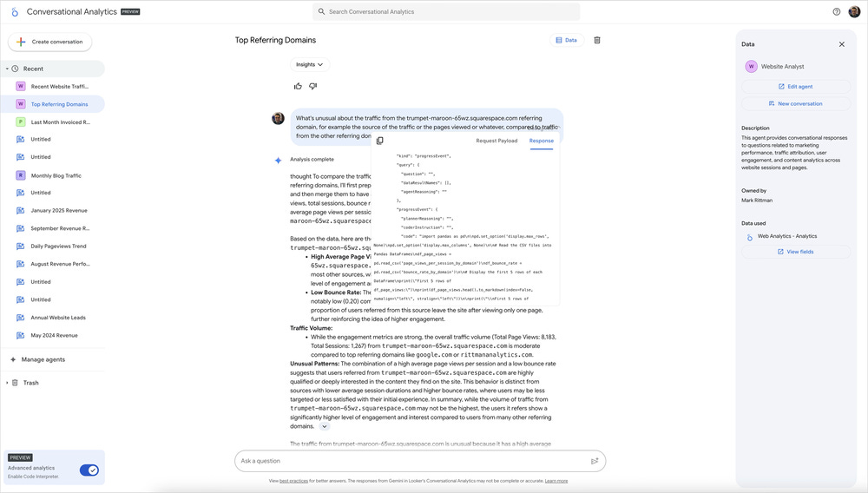The height and width of the screenshot is (493, 868).
Task: Click the user avatar beside the question
Action: [278, 118]
